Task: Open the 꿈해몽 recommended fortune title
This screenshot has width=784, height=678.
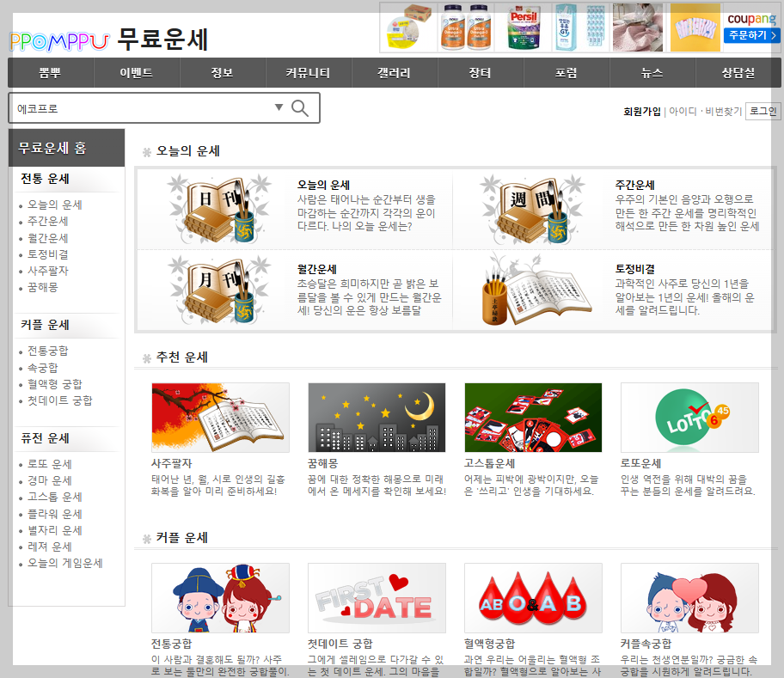Action: pyautogui.click(x=323, y=464)
